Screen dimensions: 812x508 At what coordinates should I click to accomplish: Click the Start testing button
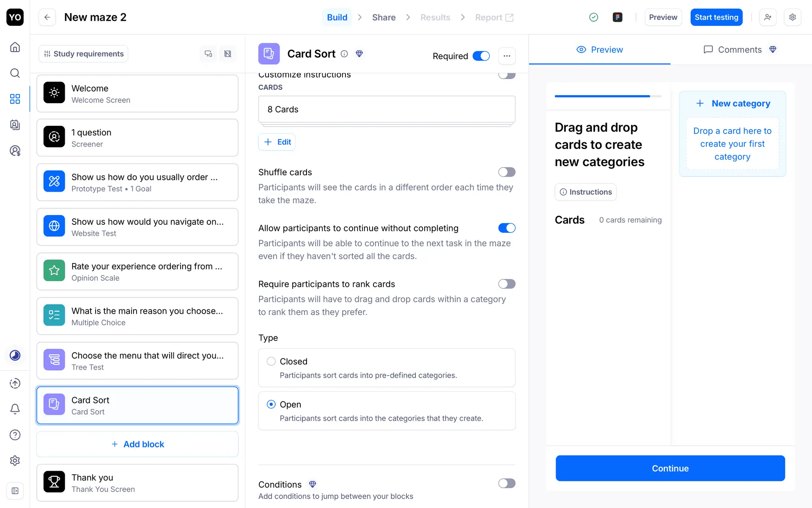pos(716,17)
